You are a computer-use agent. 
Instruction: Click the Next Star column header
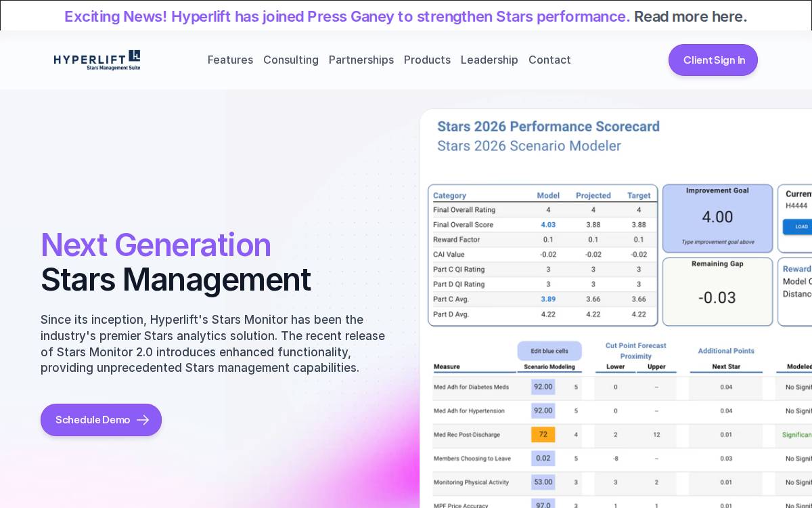[x=726, y=367]
